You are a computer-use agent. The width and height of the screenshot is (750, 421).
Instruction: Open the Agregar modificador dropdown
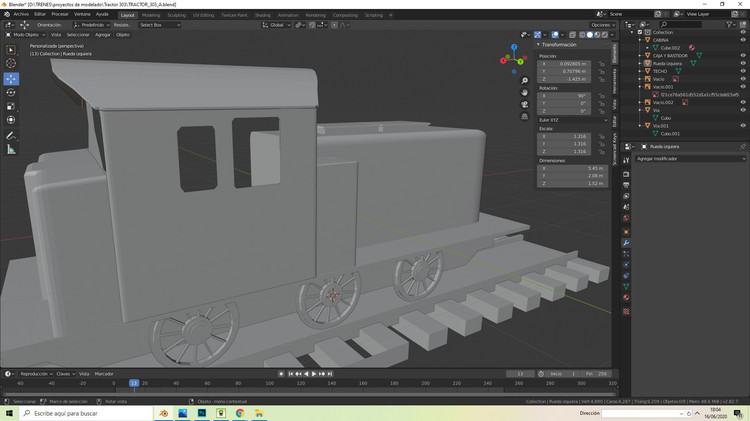click(x=690, y=159)
